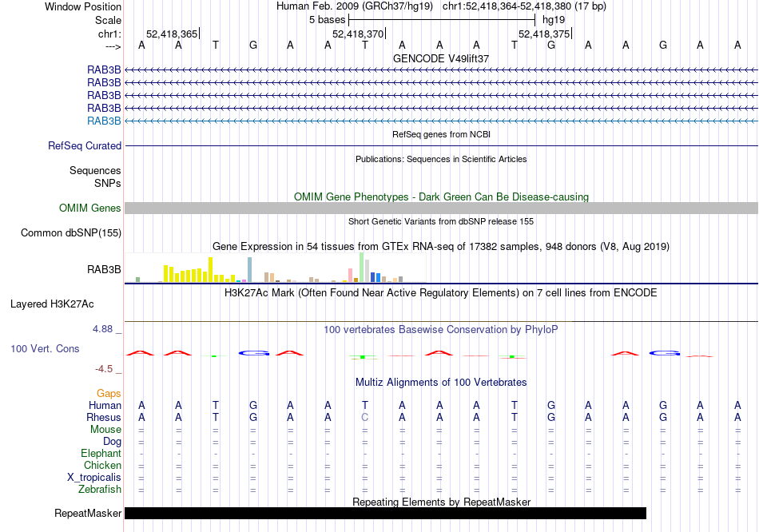Viewport: 759px width, 532px height.
Task: Click the 52,418,375 ruler position
Action: click(544, 34)
